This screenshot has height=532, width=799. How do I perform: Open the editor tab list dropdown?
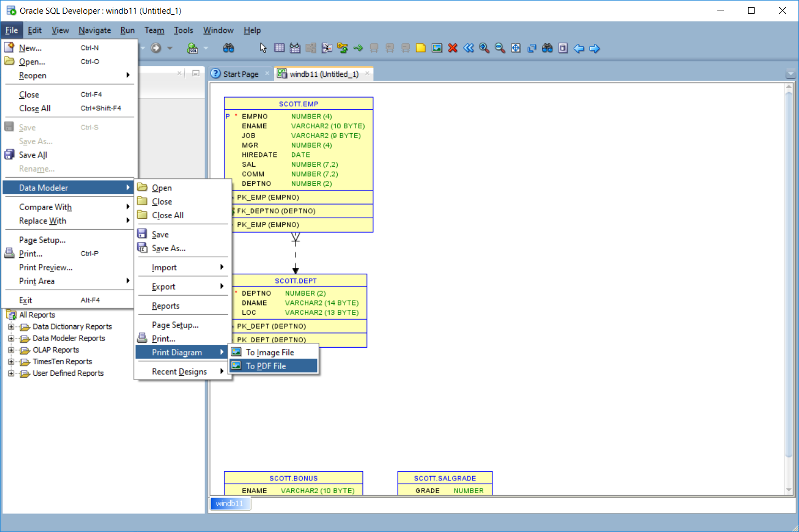[x=790, y=74]
